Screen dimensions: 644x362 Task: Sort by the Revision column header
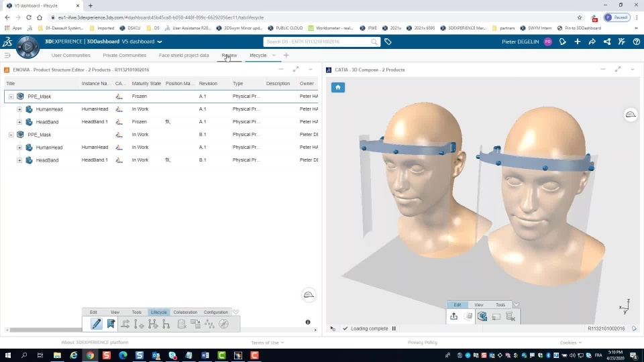click(x=208, y=83)
